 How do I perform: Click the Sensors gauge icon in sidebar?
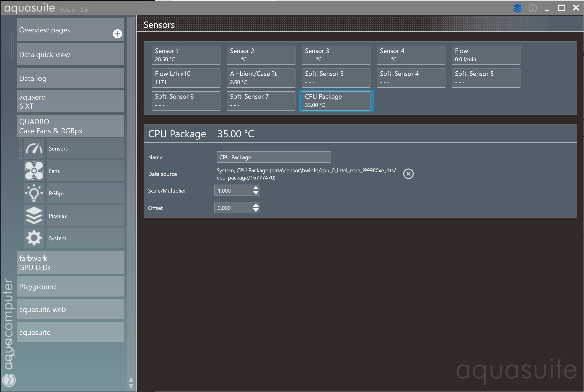pyautogui.click(x=34, y=148)
